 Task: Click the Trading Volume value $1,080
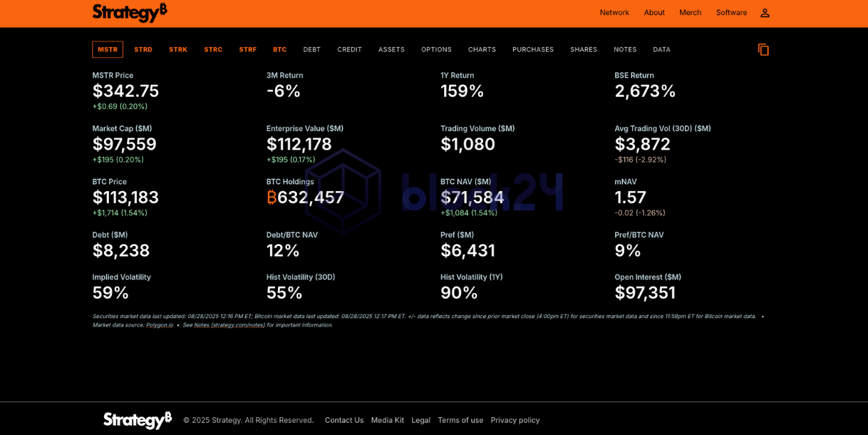tap(467, 144)
